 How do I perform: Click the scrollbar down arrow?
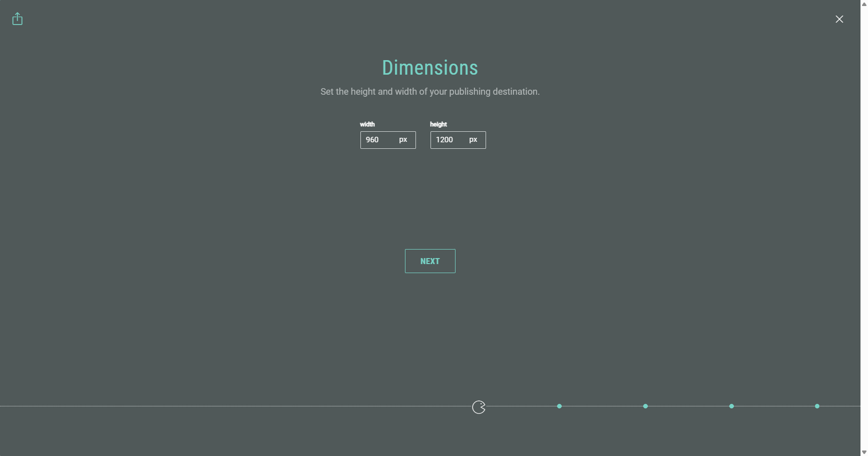(x=864, y=452)
